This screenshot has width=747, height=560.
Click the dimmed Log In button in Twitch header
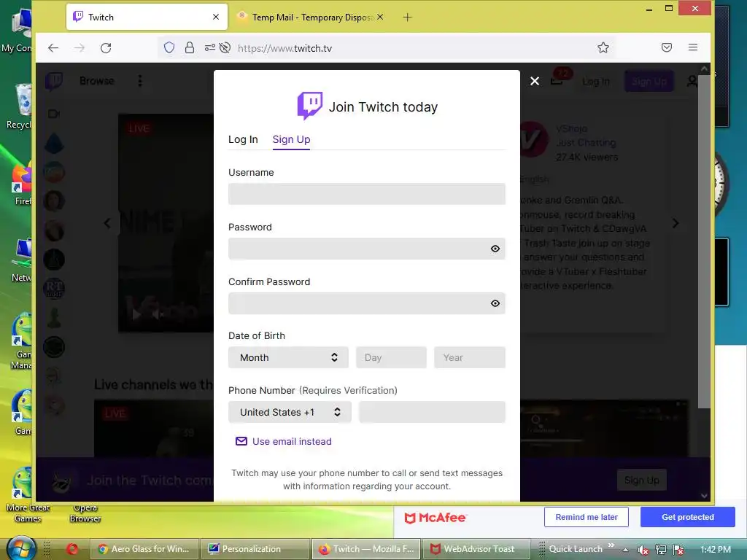tap(595, 82)
